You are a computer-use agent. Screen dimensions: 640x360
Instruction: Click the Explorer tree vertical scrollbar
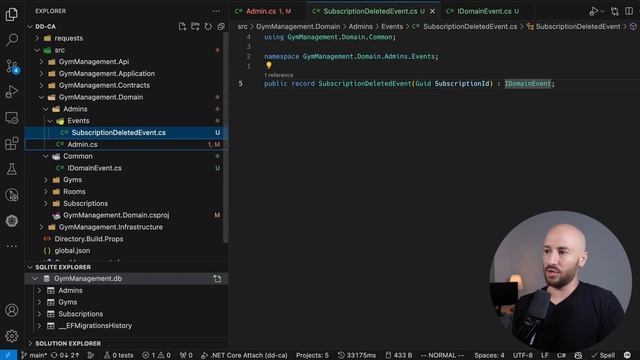coord(226,137)
